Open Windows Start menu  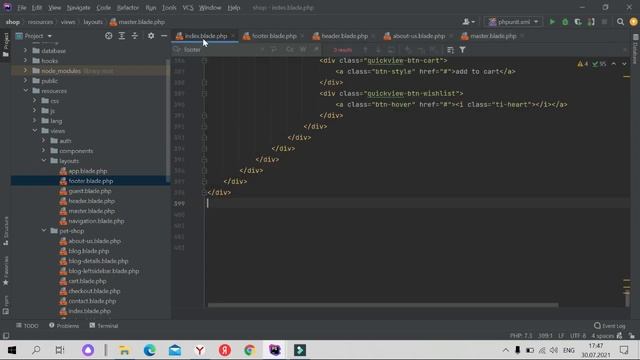pos(12,350)
